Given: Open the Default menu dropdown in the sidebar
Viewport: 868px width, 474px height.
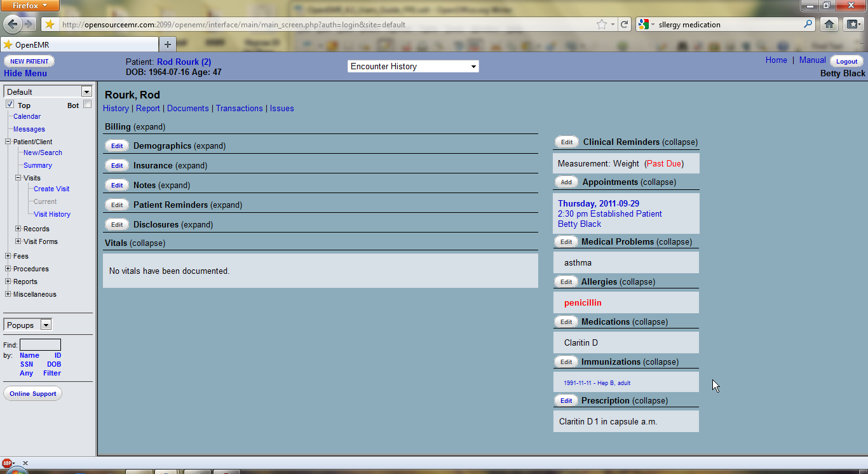Looking at the screenshot, I should [86, 91].
